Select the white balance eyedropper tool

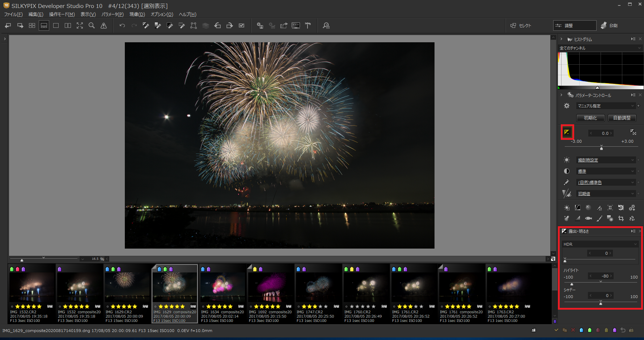tap(146, 26)
